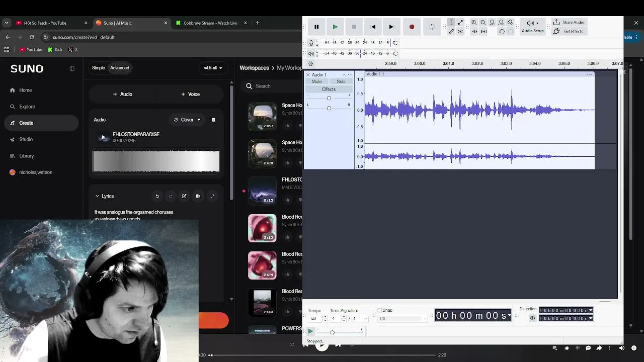Click the Tempo value field
Image resolution: width=644 pixels, height=362 pixels.
(x=314, y=319)
